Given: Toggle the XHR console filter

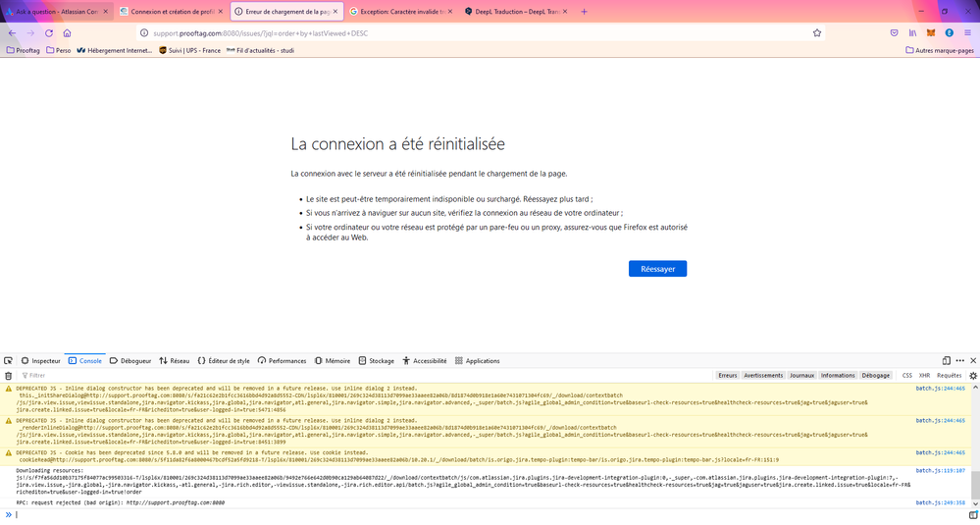Looking at the screenshot, I should (924, 376).
